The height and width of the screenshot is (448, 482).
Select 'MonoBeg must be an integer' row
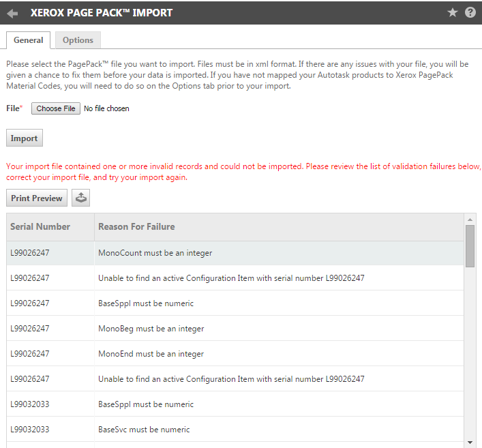point(235,329)
